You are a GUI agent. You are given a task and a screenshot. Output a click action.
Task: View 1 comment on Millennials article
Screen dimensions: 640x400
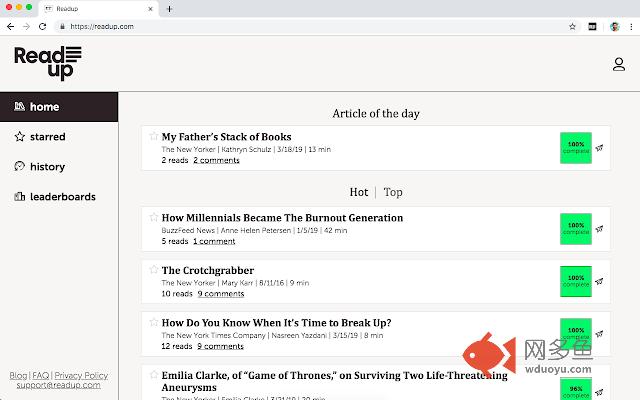214,241
